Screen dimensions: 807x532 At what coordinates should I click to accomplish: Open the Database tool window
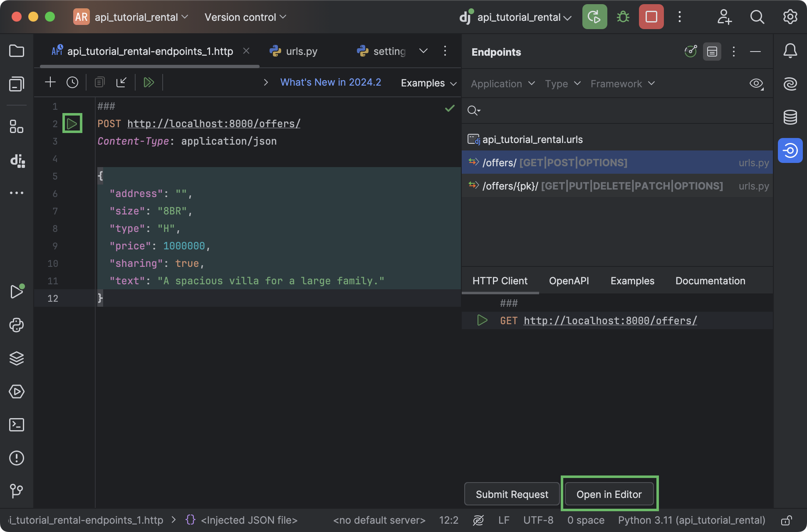click(790, 117)
